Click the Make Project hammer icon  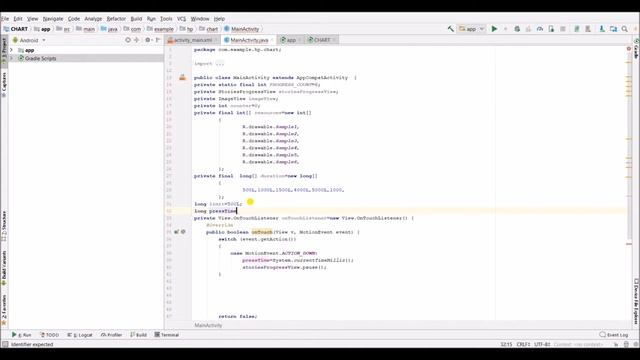(451, 29)
